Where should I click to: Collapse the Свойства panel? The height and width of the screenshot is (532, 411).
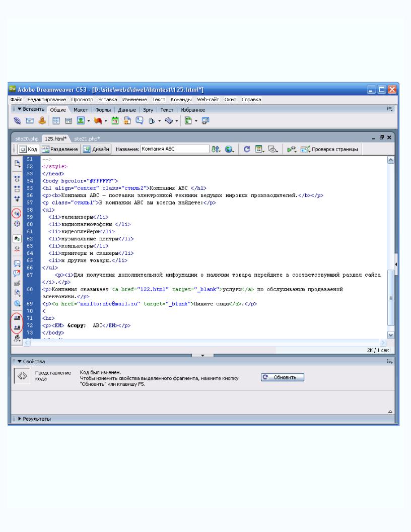point(20,362)
